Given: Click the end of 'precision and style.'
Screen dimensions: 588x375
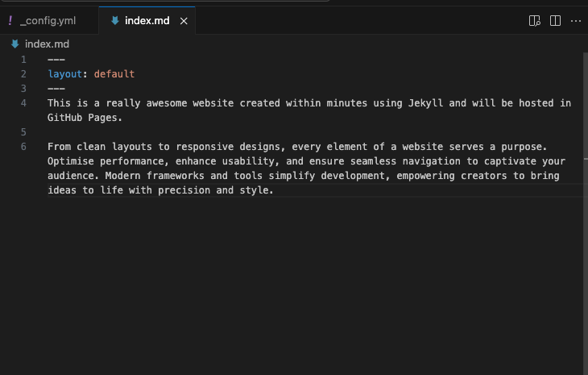Looking at the screenshot, I should (x=272, y=190).
